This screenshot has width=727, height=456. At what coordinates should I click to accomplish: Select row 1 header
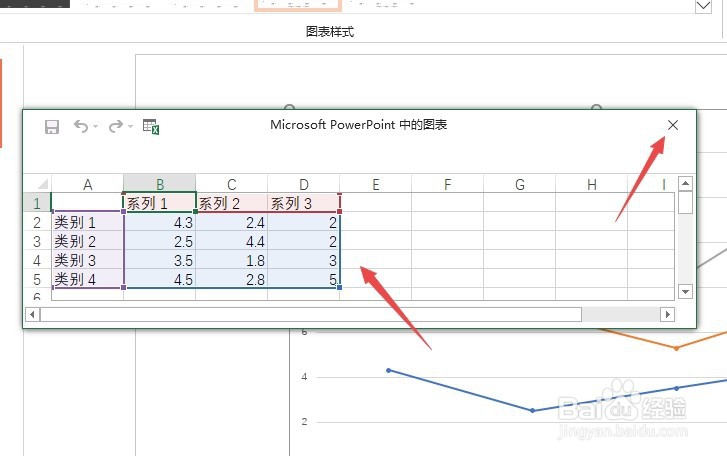(x=37, y=203)
